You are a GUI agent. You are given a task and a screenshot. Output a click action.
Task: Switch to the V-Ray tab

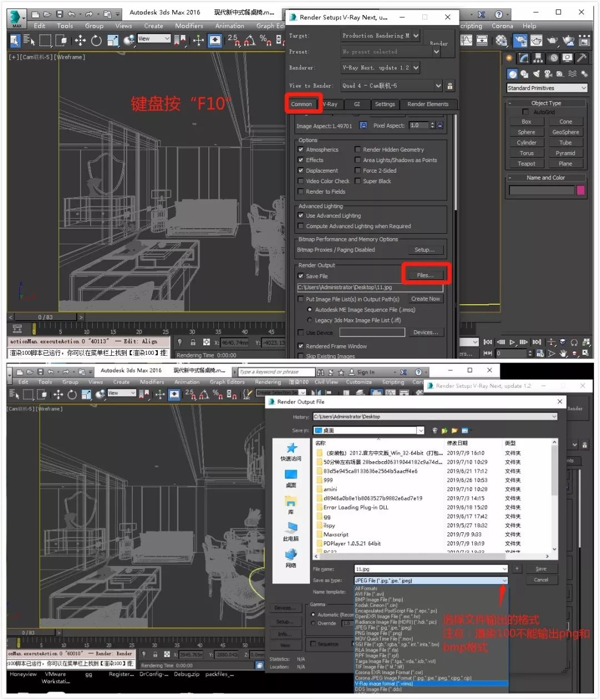pos(330,104)
